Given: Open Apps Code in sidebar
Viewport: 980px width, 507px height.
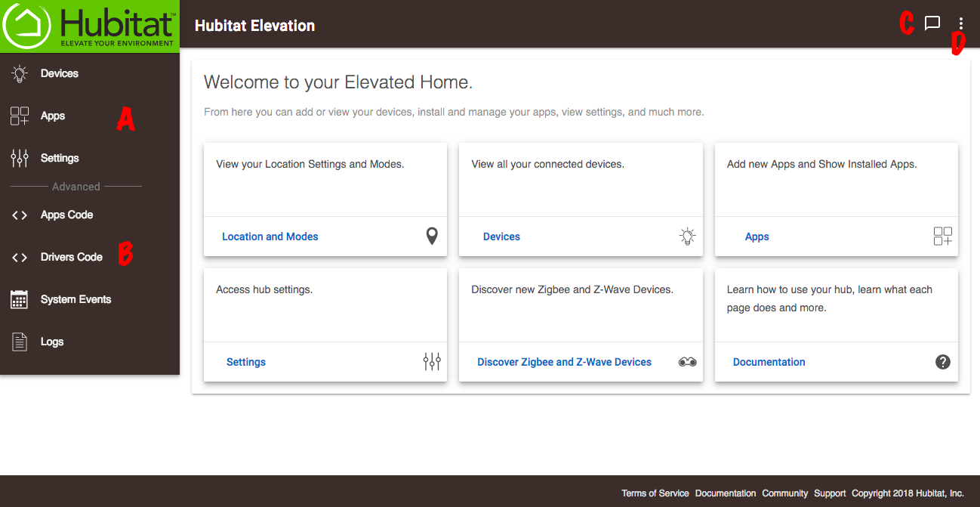Looking at the screenshot, I should coord(66,215).
